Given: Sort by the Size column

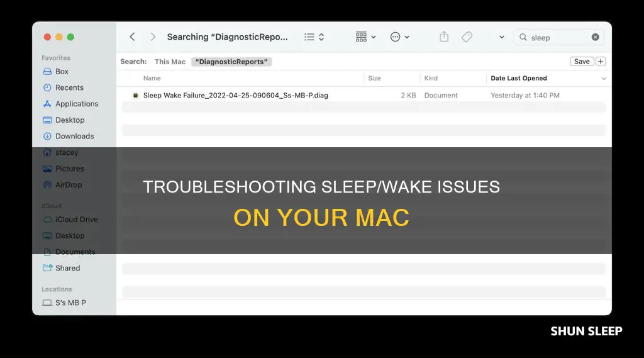Looking at the screenshot, I should (374, 78).
